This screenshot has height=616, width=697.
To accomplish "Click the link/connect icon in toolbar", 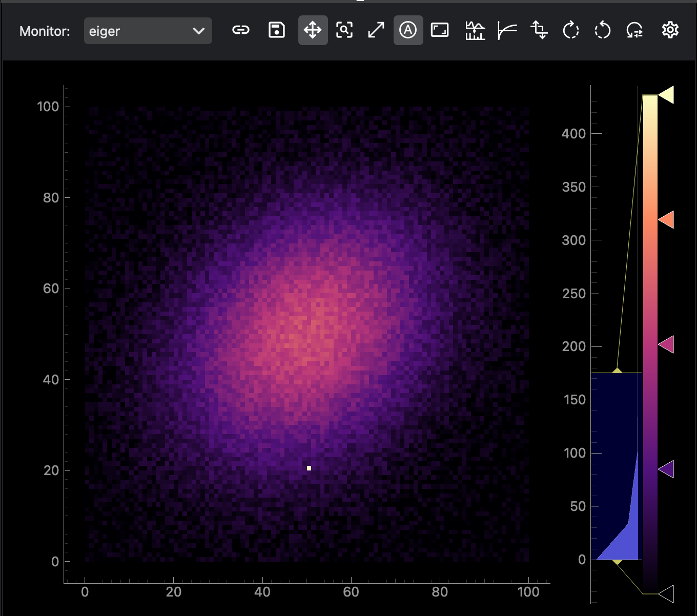I will tap(241, 30).
